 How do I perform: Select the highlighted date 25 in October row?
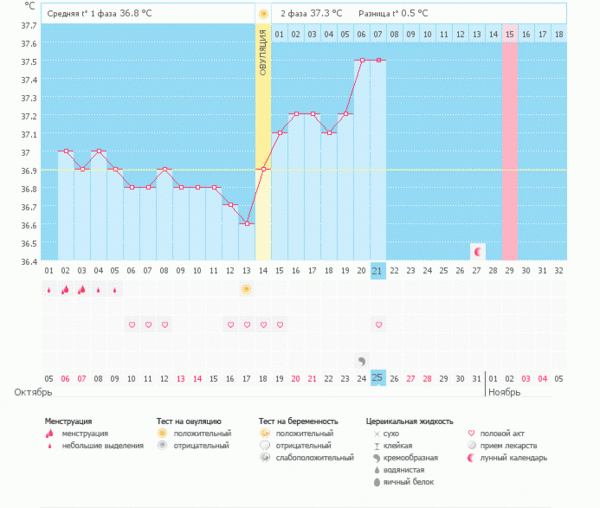[378, 378]
